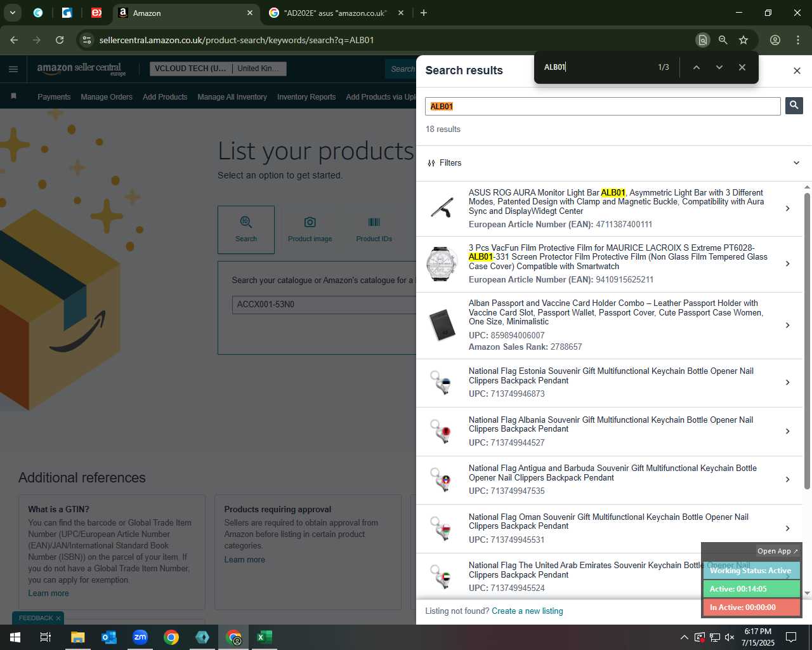Click the ACCX001-53N0 catalogue search field
Viewport: 812px width, 650px height.
[324, 305]
